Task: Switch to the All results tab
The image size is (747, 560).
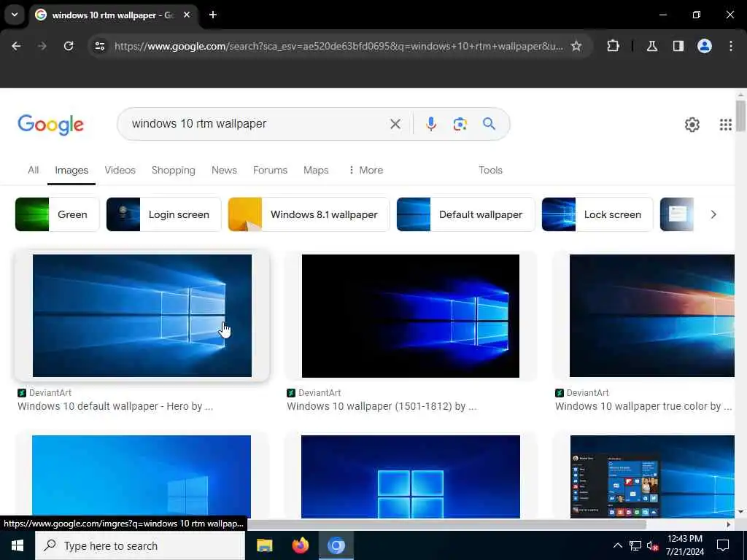Action: [x=34, y=170]
